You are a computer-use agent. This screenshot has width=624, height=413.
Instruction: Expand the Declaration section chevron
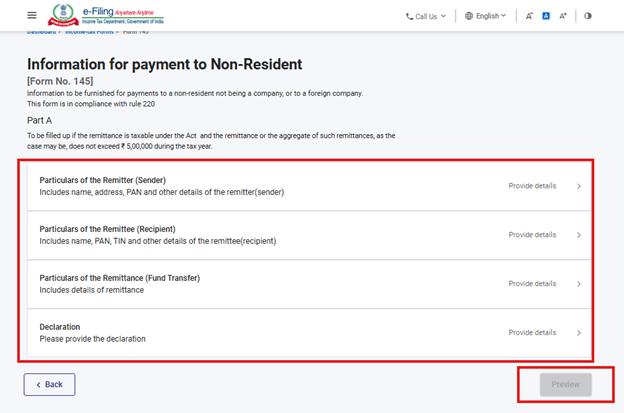(578, 333)
